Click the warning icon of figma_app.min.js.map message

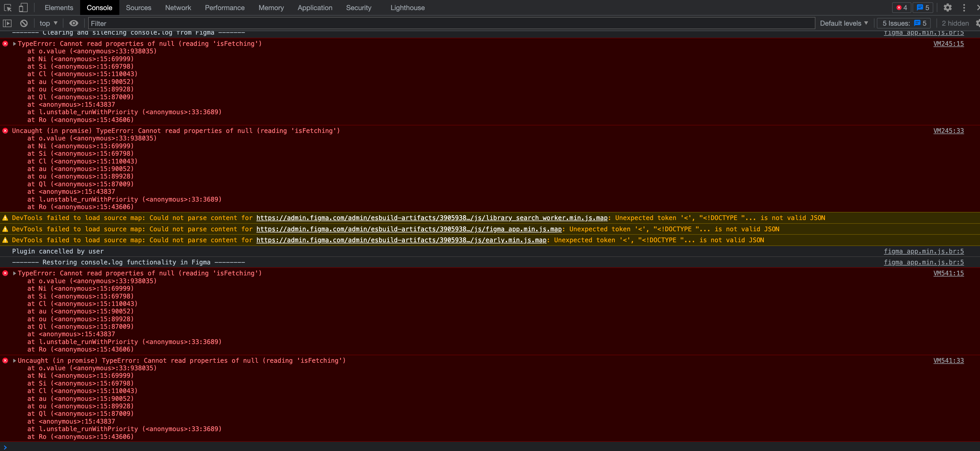pyautogui.click(x=5, y=229)
